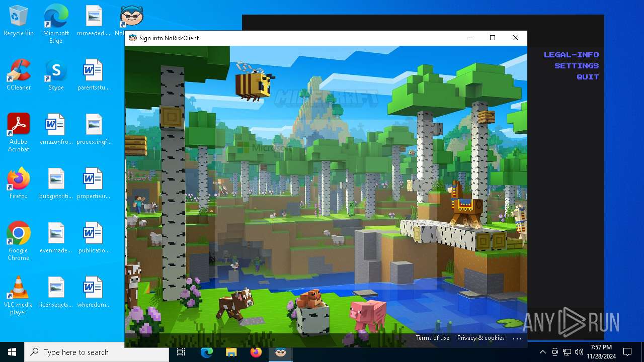Open Adobe Acrobat desktop shortcut
Screen dimensions: 644x362
(x=19, y=133)
